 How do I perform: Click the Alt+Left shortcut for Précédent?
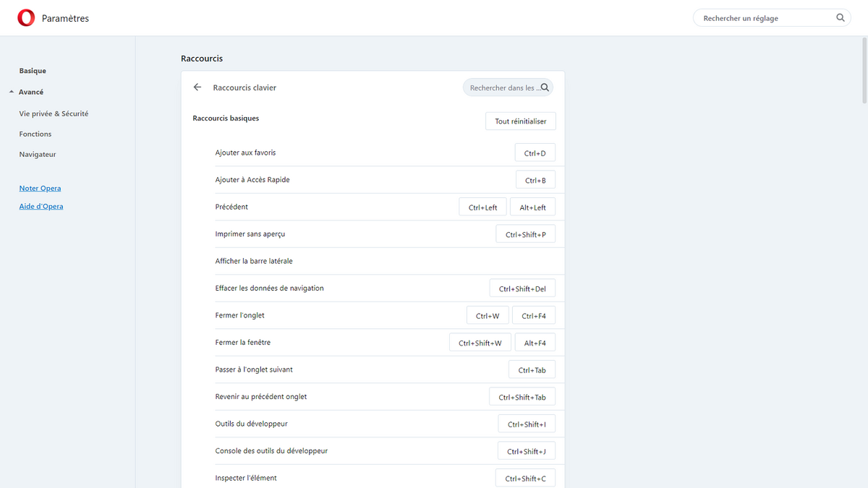coord(533,207)
